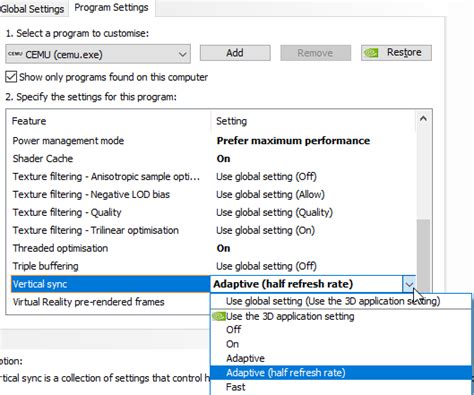Click the Feature column header
The width and height of the screenshot is (474, 395).
point(29,121)
